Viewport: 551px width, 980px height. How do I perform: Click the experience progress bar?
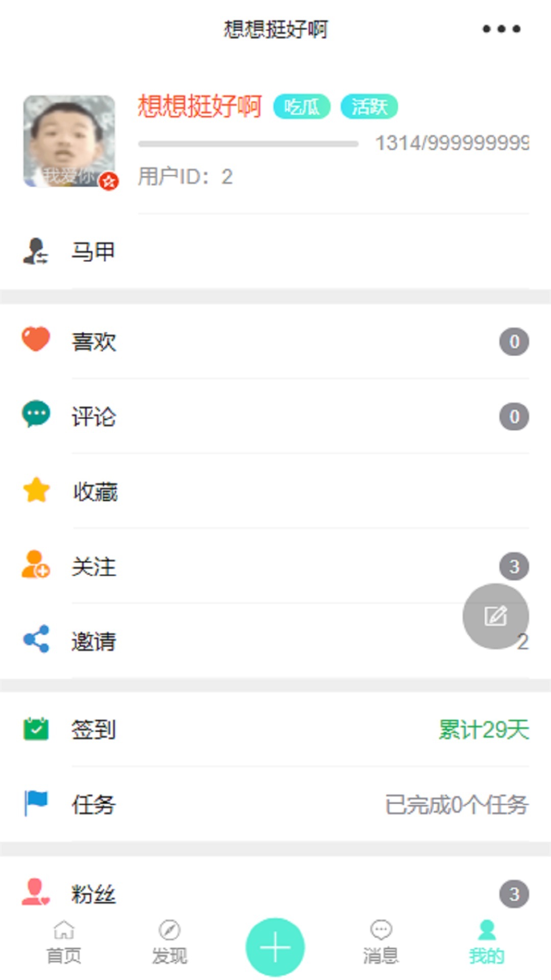coord(248,144)
